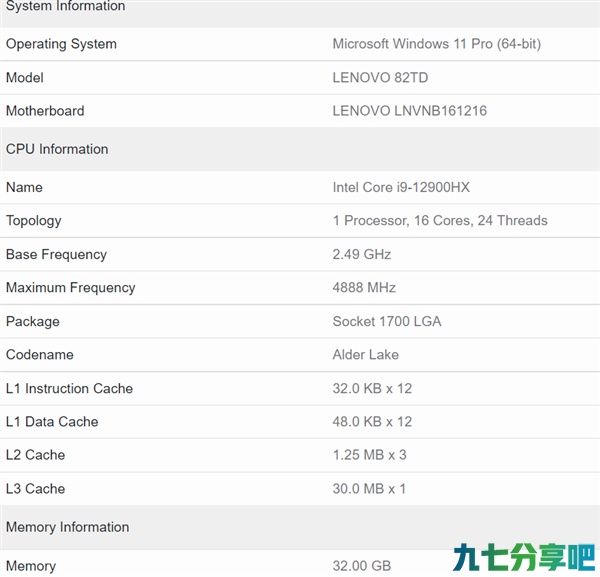Select the 'LENOVO LNVNB161216' motherboard value

pos(409,111)
